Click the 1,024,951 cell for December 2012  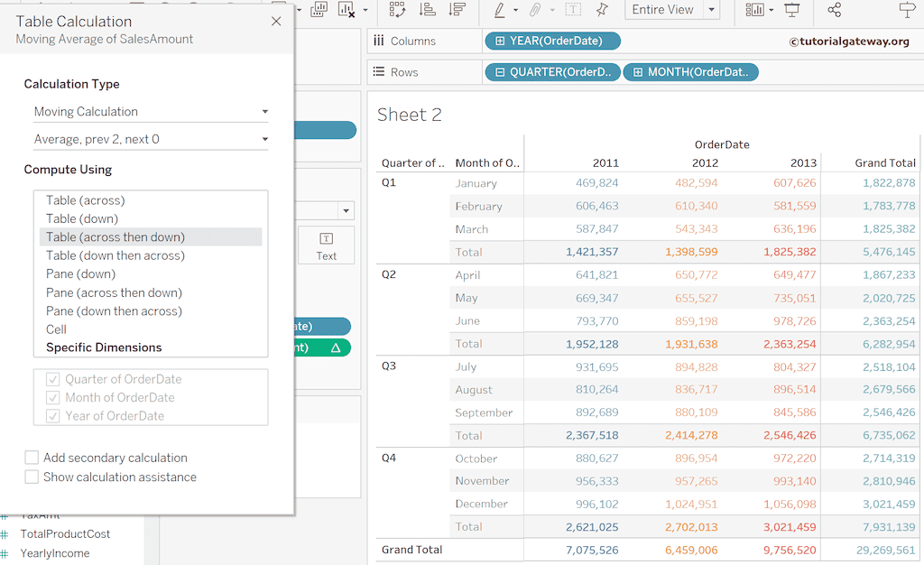click(691, 504)
